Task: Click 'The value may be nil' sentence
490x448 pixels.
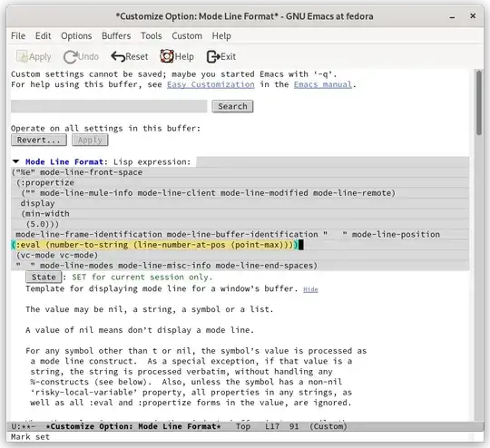Action: (x=150, y=309)
